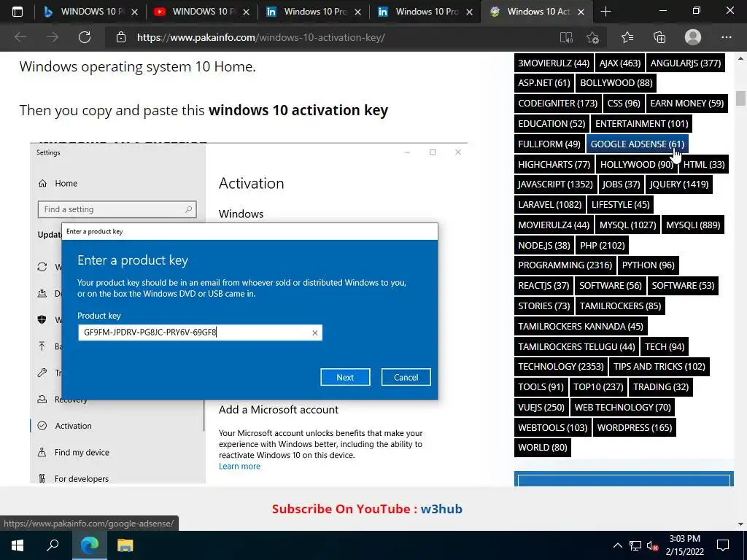Open the BOLLYWOOD (88) tag
747x560 pixels.
click(616, 83)
